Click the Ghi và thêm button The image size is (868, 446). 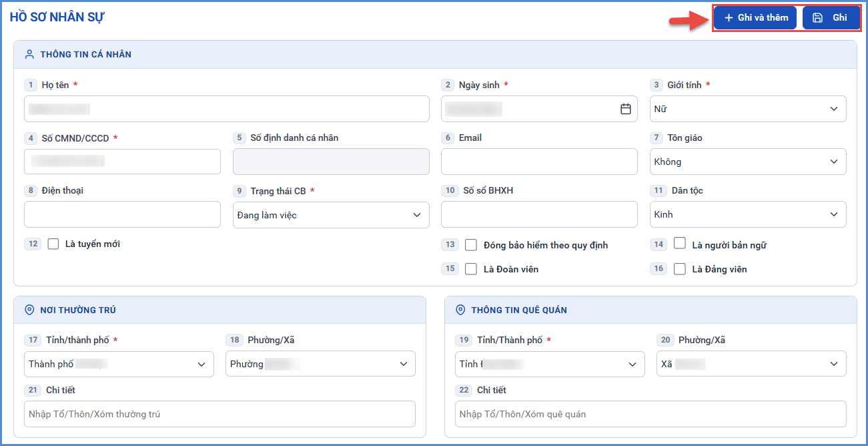pos(755,18)
